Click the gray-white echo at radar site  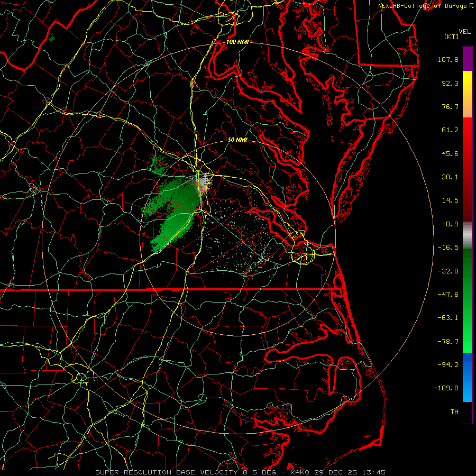(204, 183)
